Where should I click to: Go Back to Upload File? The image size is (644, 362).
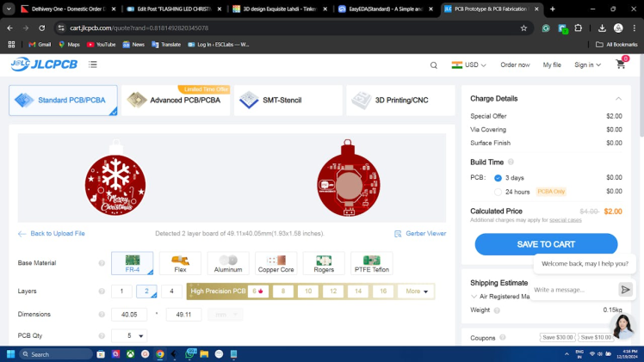tap(52, 234)
